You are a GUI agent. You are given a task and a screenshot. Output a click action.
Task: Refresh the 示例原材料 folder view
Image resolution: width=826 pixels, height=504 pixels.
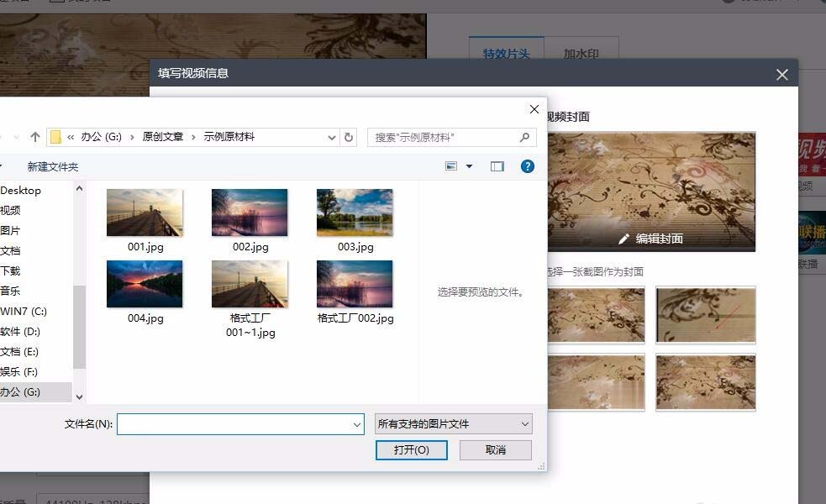pos(349,136)
